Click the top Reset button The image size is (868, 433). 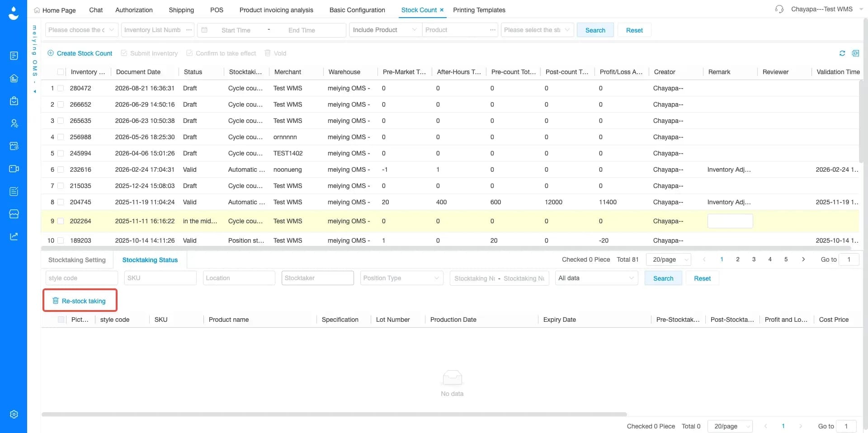(634, 30)
